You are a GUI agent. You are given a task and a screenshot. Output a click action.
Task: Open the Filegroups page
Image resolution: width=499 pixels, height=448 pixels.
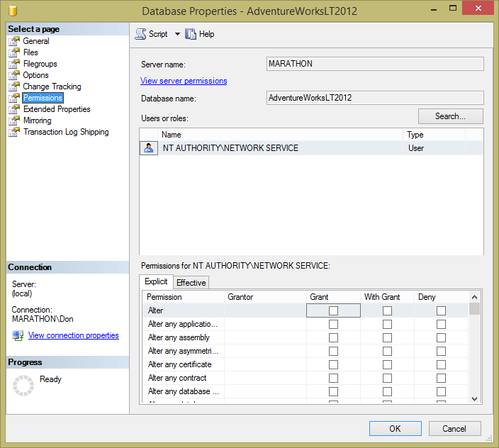pos(40,64)
